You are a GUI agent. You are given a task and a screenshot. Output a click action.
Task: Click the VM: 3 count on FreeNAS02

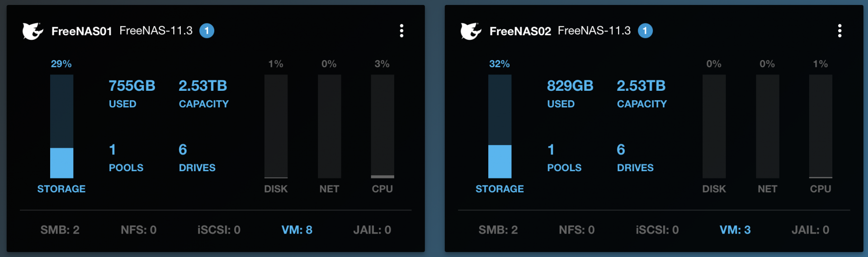click(x=735, y=230)
